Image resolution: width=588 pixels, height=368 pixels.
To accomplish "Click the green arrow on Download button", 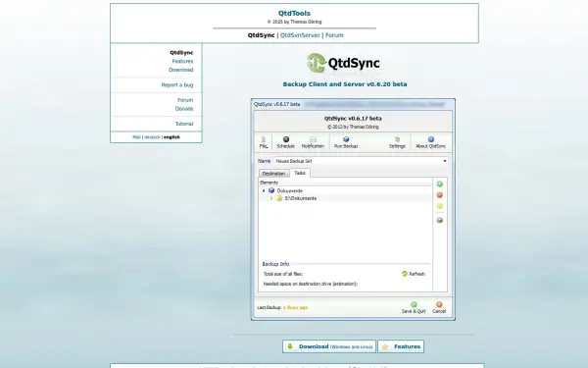I will coord(290,346).
